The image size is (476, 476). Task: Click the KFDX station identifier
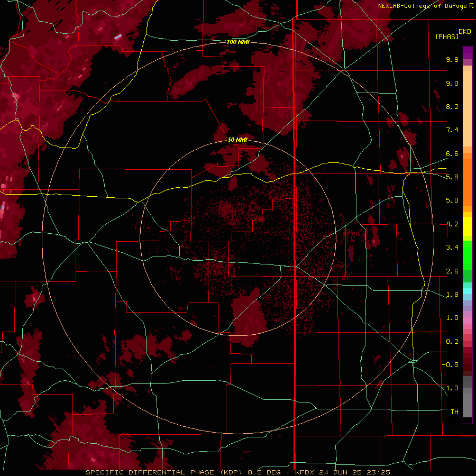pos(305,472)
